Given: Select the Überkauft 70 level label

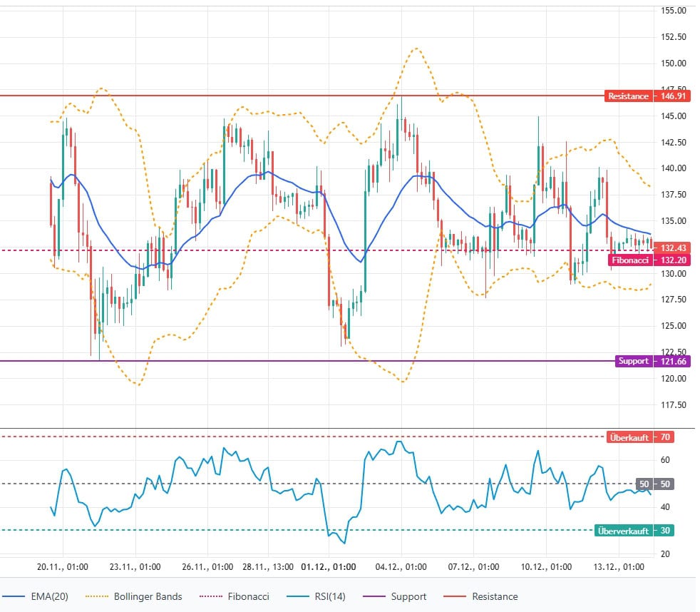Looking at the screenshot, I should pyautogui.click(x=639, y=437).
